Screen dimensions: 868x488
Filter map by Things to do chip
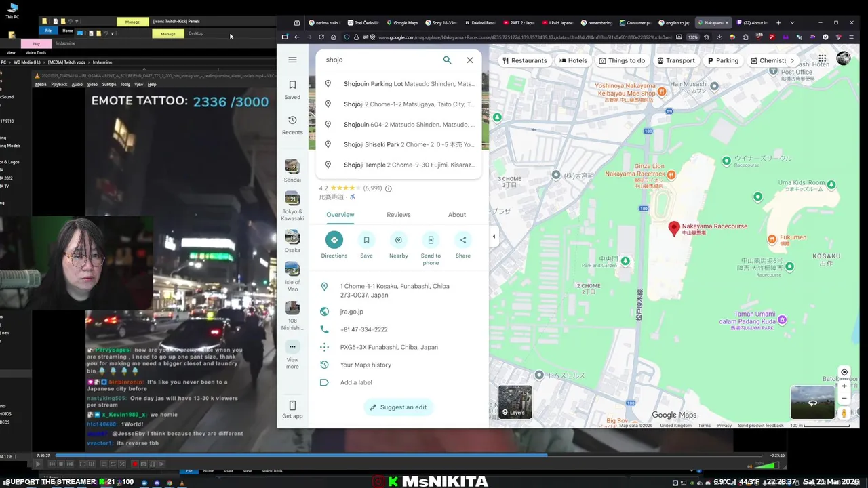pyautogui.click(x=622, y=60)
